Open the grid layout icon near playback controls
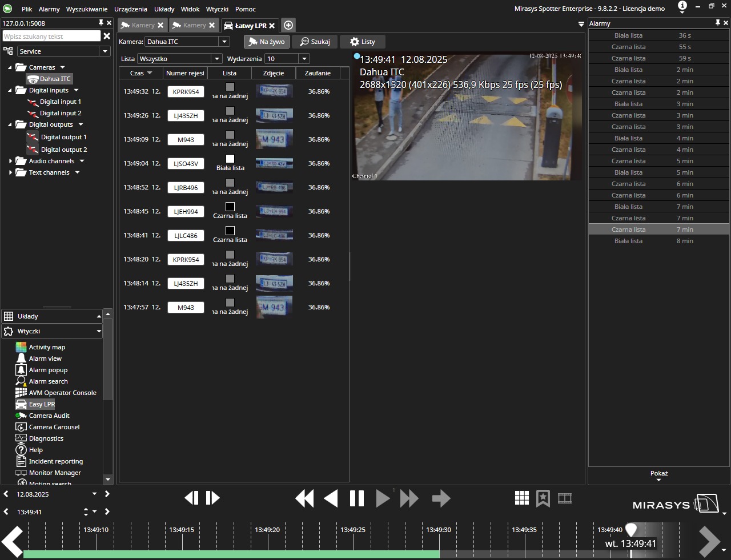This screenshot has width=731, height=560. pos(522,498)
